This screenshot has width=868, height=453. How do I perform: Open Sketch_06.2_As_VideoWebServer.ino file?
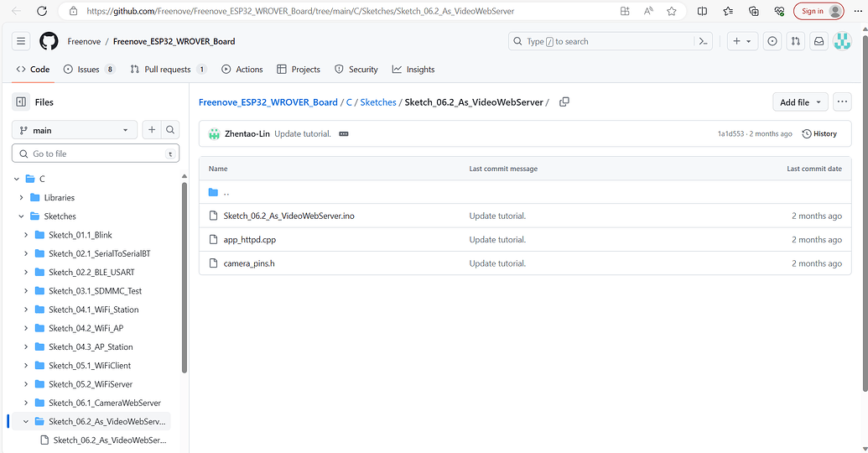289,216
